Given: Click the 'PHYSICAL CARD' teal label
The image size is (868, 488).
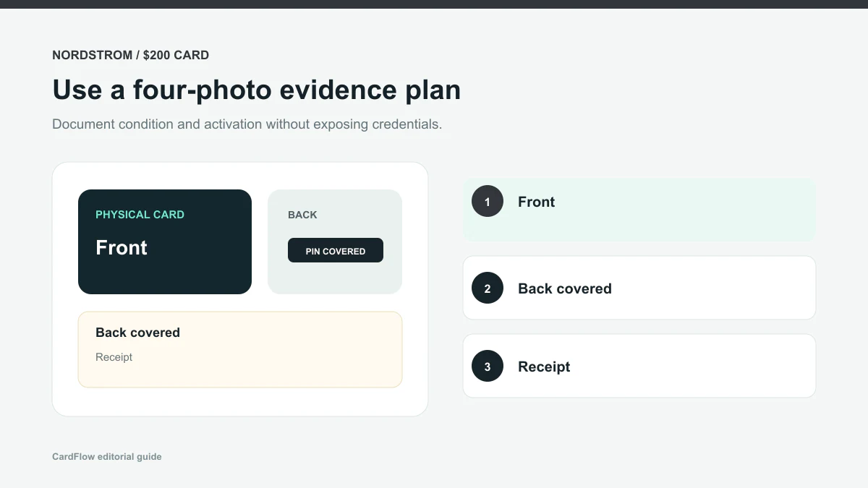Looking at the screenshot, I should coord(140,215).
